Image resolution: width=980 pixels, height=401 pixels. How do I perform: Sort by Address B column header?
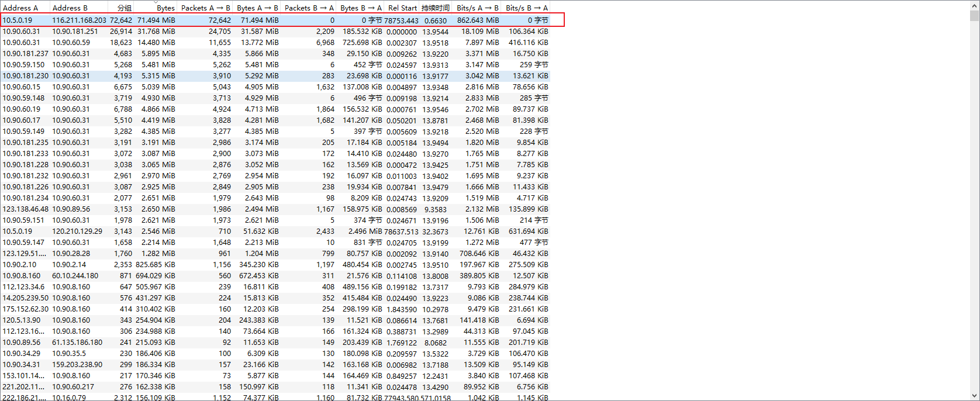(70, 8)
